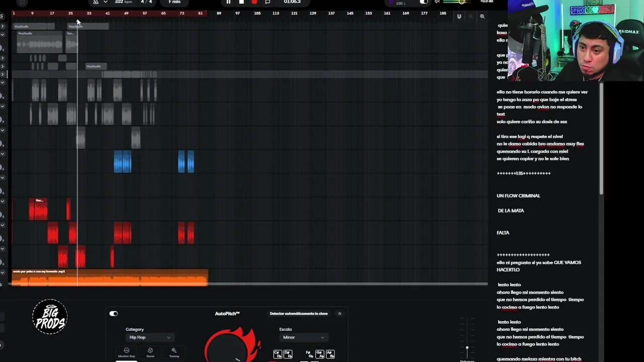Open the track list icon left of the ruler
The image size is (644, 362).
(x=2, y=17)
